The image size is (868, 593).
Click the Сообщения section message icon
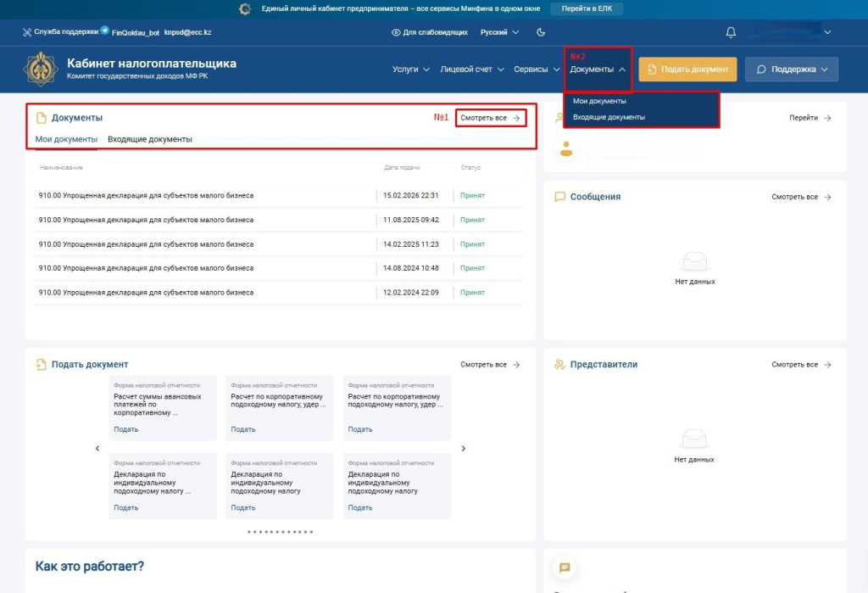(560, 197)
